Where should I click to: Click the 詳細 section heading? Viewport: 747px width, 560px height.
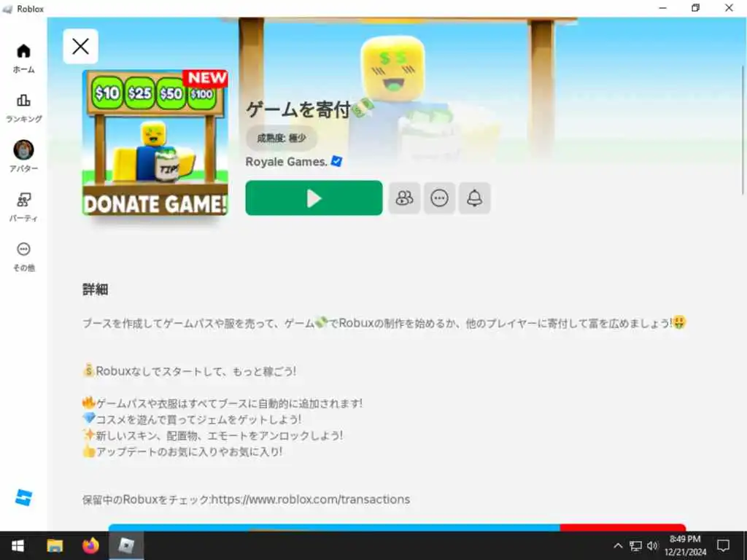96,289
